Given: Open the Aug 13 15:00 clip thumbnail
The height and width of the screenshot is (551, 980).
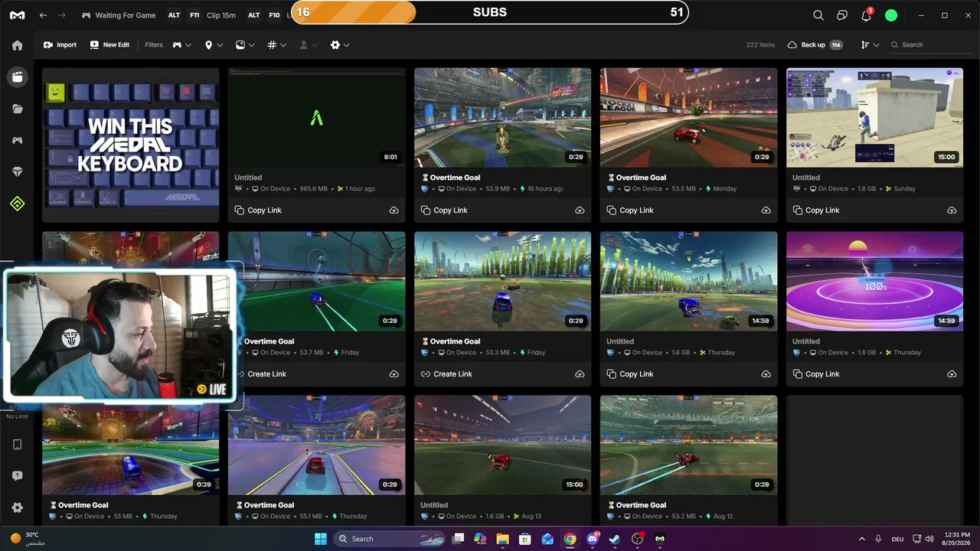Looking at the screenshot, I should coord(502,445).
